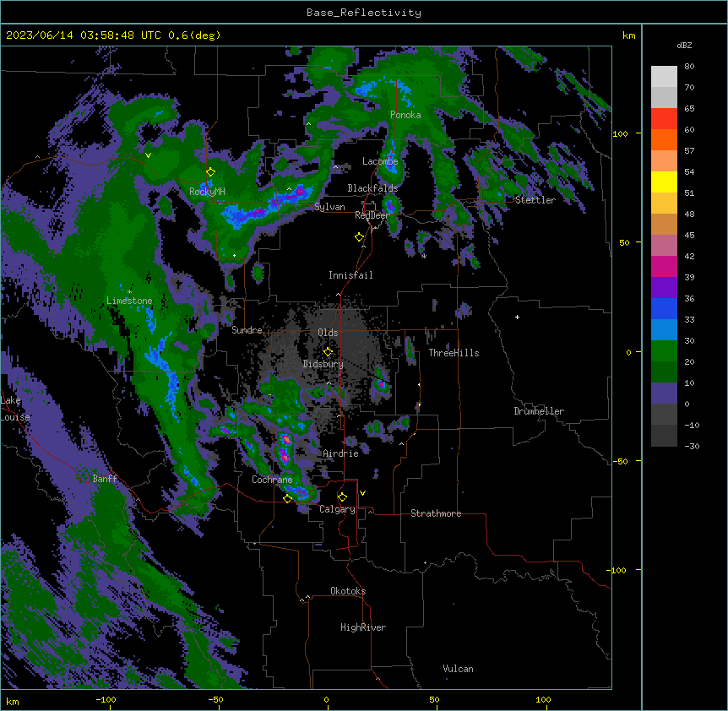Click the Vulcan city label
The height and width of the screenshot is (711, 728).
459,669
